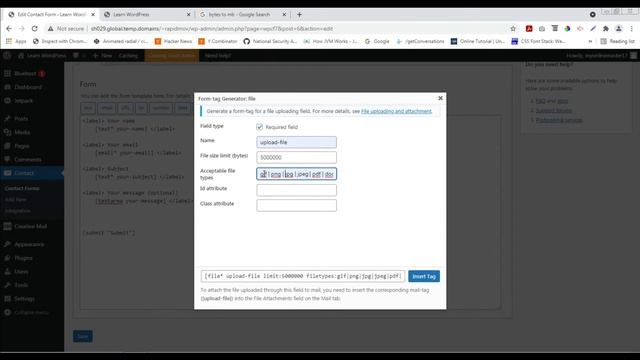Open the New content menu in admin bar

click(x=102, y=56)
